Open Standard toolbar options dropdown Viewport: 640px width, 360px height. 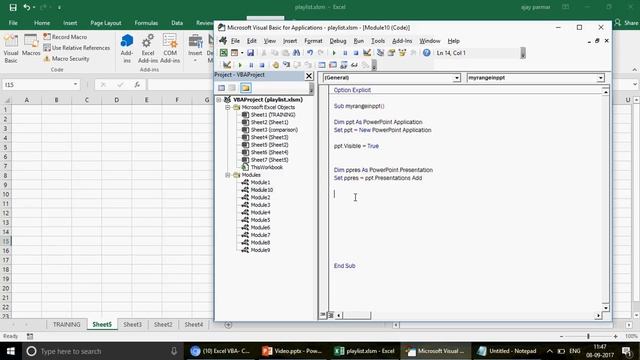click(x=523, y=53)
